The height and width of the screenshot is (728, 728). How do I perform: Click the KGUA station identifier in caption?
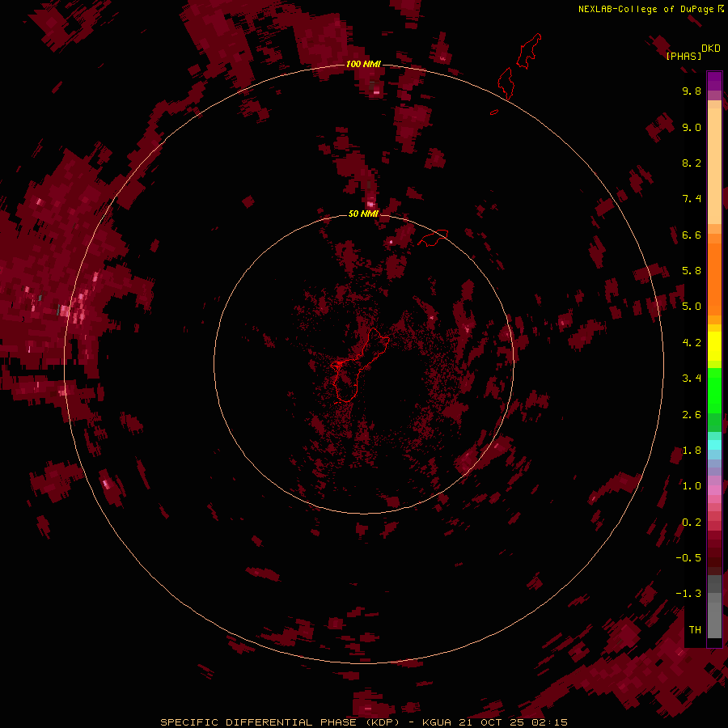point(437,722)
